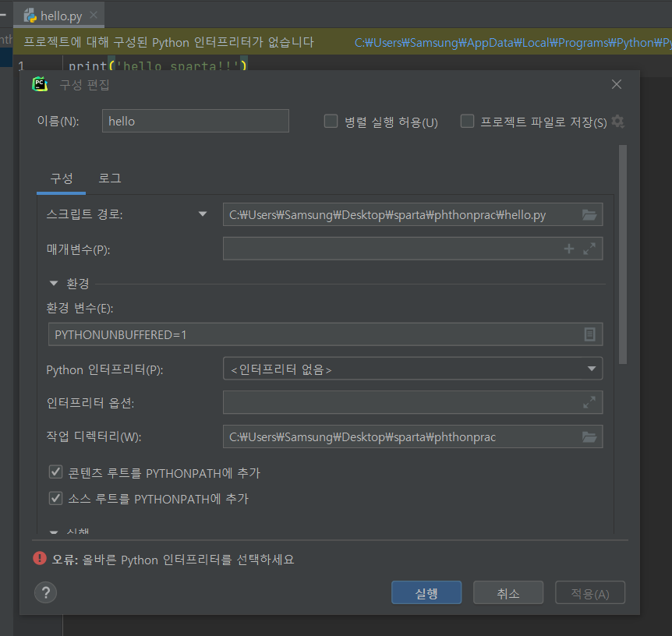The width and height of the screenshot is (672, 636).
Task: Click the folder browse icon for script path
Action: [589, 214]
